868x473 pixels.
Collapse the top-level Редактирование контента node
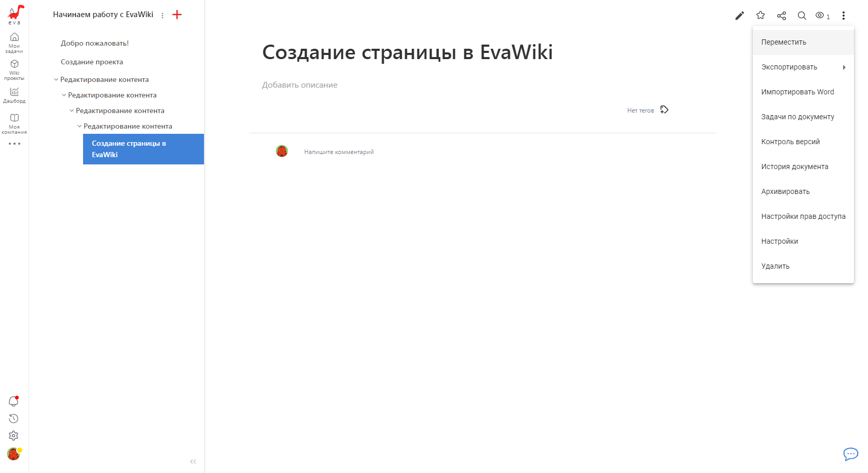point(56,80)
